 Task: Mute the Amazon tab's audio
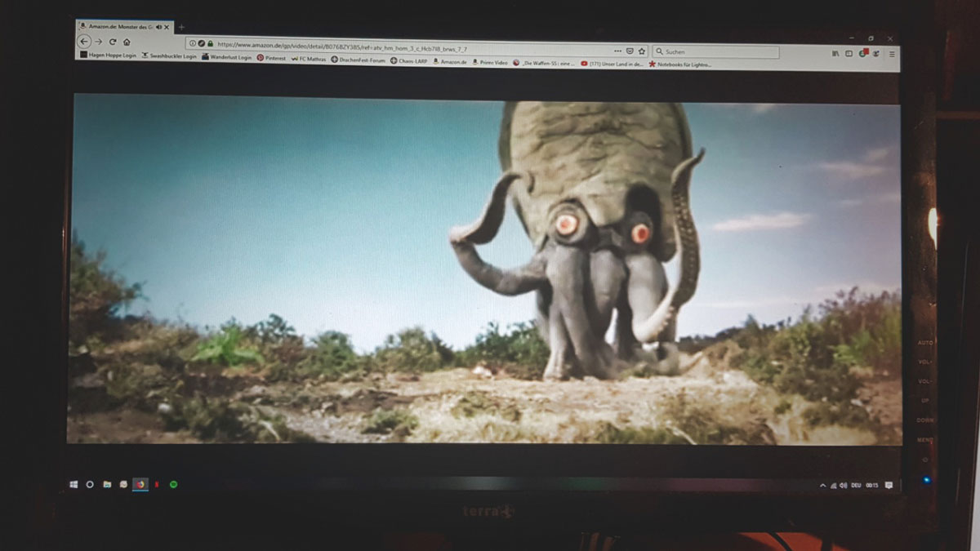click(158, 27)
